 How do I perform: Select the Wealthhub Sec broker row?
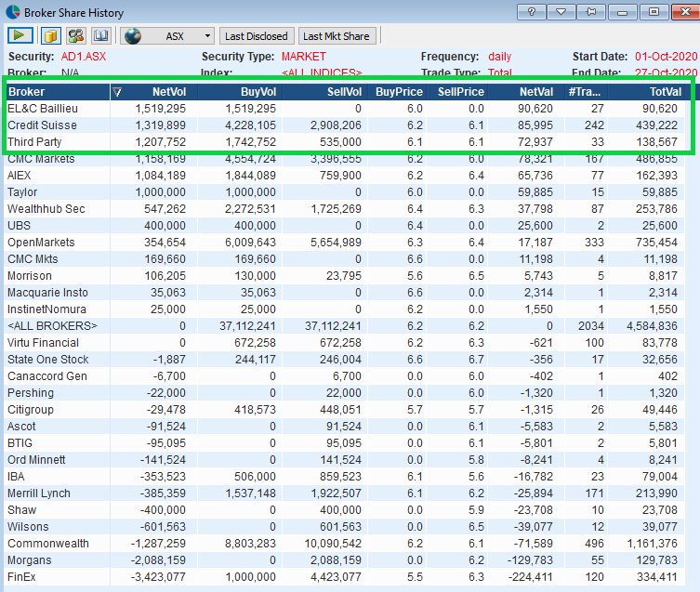345,209
